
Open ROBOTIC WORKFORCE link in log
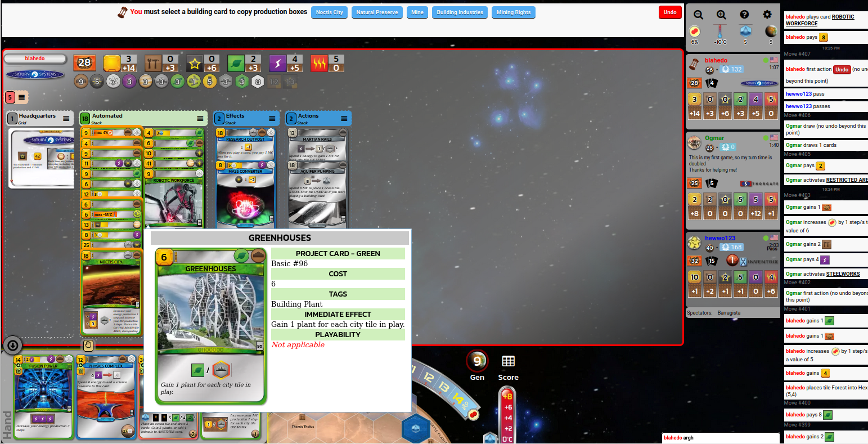pyautogui.click(x=820, y=20)
